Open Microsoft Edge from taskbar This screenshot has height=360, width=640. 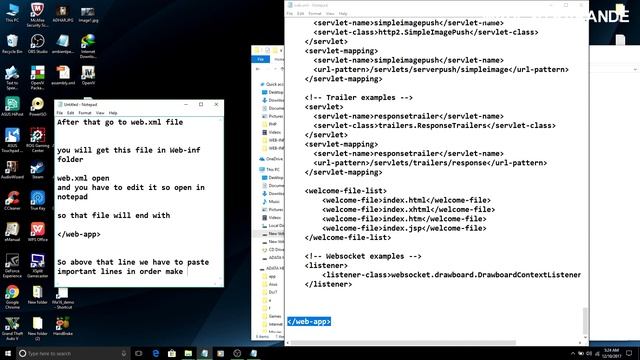coord(156,353)
